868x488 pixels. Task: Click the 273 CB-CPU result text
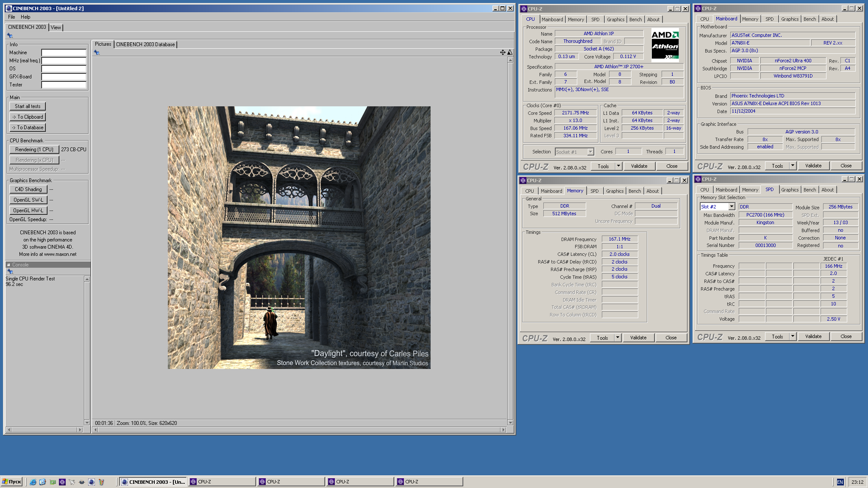tap(74, 150)
